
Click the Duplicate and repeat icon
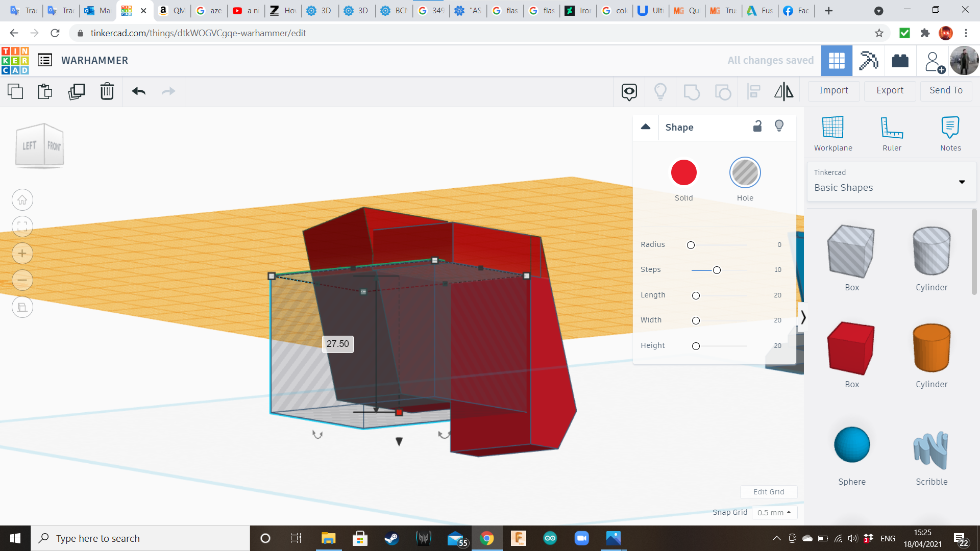click(x=77, y=91)
